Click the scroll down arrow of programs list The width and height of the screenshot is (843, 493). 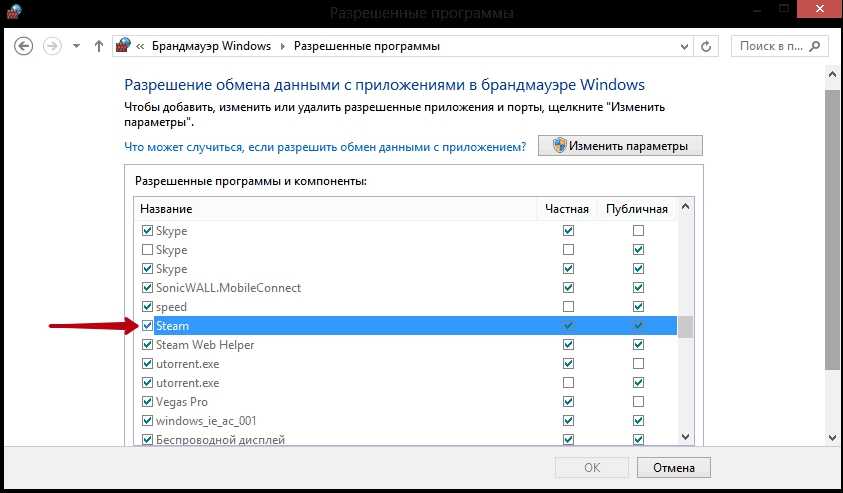(x=686, y=437)
